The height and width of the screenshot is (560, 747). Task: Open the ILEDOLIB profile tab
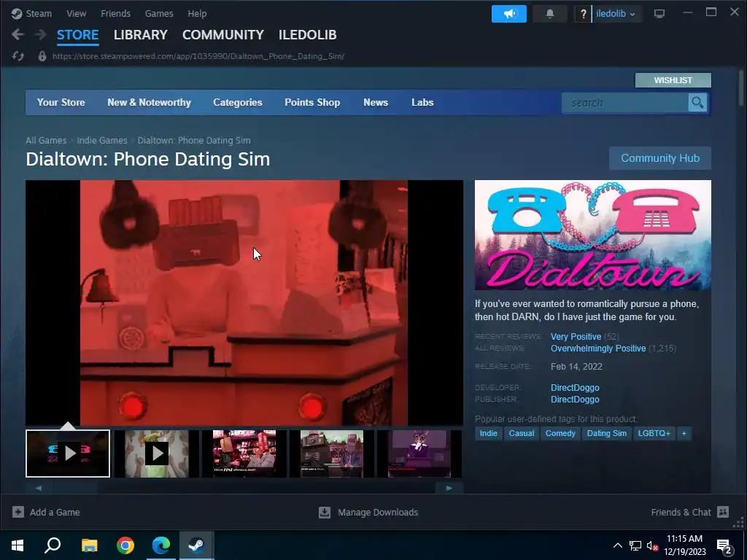[x=307, y=35]
